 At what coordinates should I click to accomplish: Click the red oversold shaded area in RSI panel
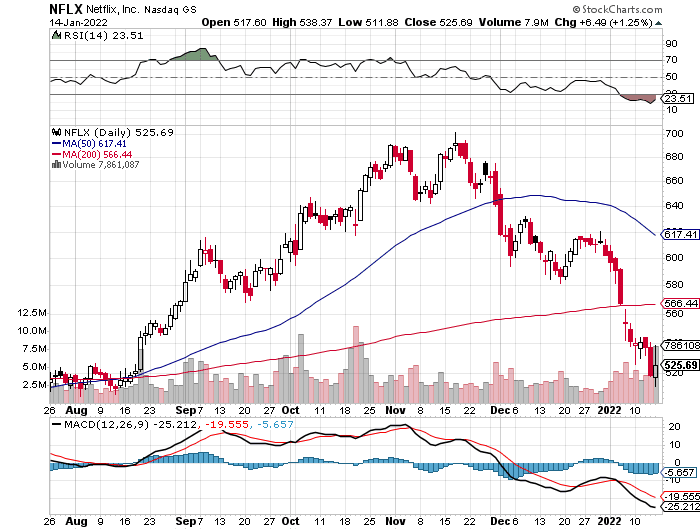[x=639, y=98]
